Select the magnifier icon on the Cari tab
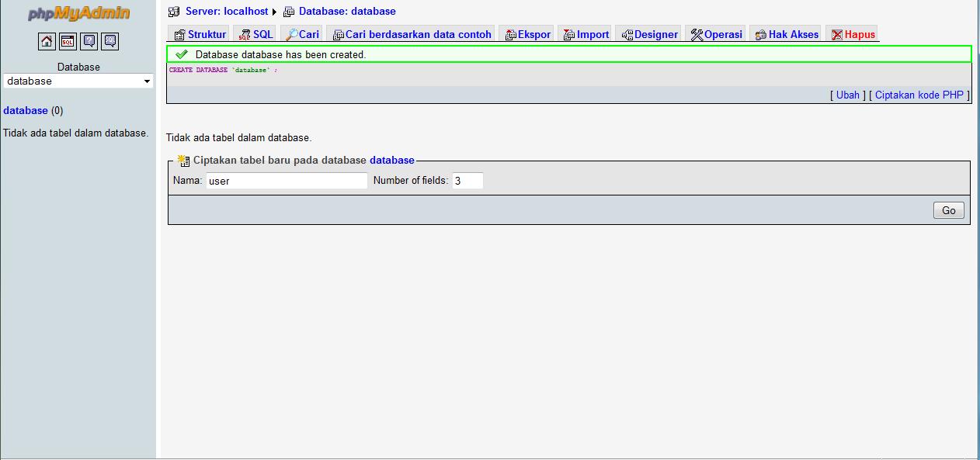Screen dimensions: 980x460 point(293,34)
